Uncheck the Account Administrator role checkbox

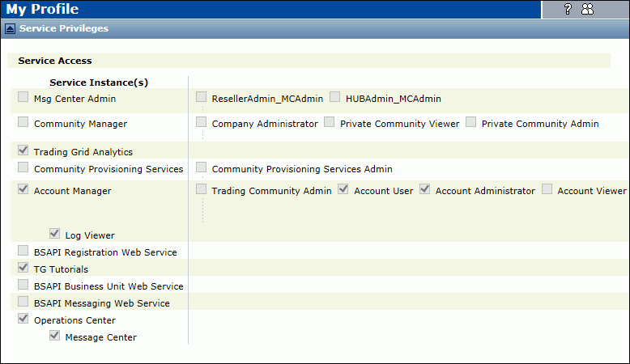[x=425, y=190]
